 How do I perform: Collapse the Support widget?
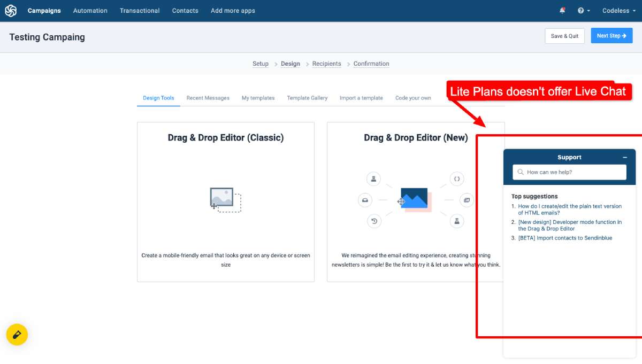click(625, 157)
